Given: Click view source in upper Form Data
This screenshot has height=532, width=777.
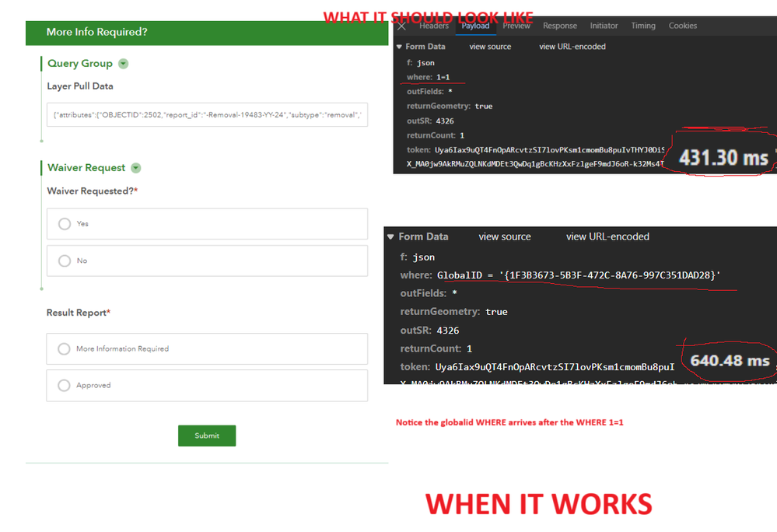Looking at the screenshot, I should (x=490, y=47).
